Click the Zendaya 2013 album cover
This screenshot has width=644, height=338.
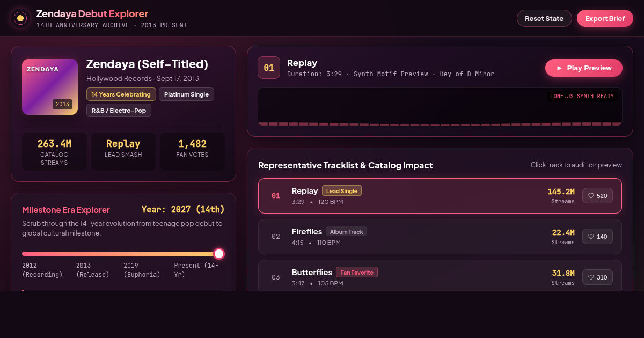coord(50,87)
